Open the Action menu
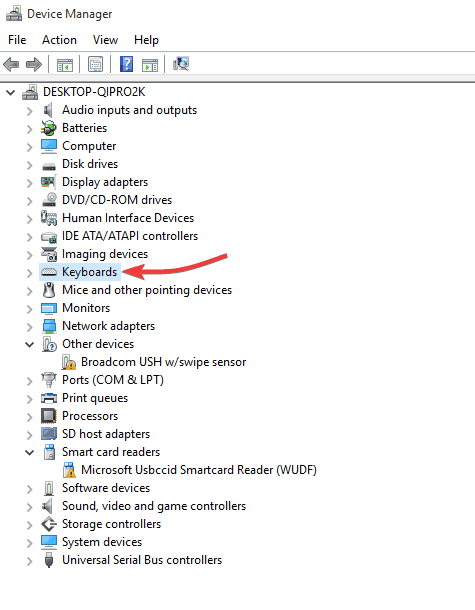Image resolution: width=475 pixels, height=610 pixels. tap(60, 40)
